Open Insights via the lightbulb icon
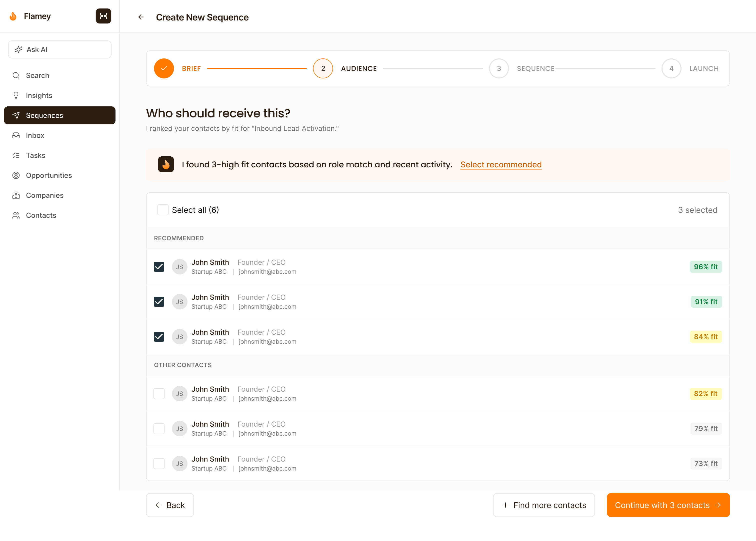Screen dimensions: 756x541 point(16,96)
